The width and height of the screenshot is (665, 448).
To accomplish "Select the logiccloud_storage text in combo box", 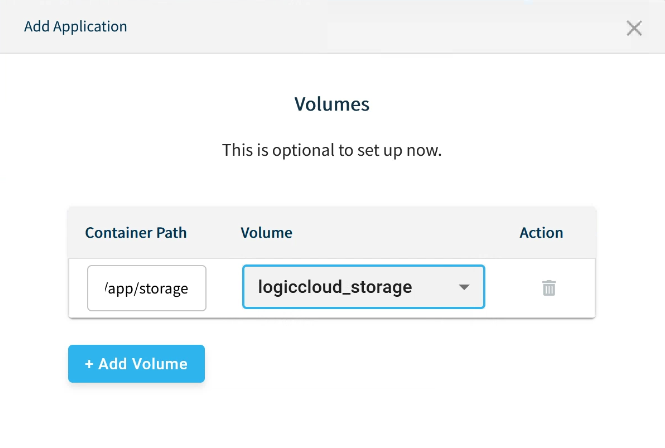I will click(335, 287).
